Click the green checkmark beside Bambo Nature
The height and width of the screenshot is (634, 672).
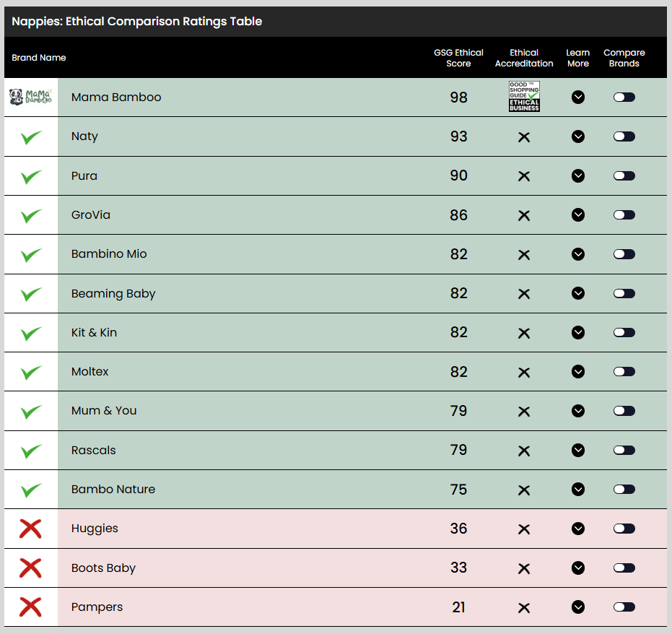30,490
